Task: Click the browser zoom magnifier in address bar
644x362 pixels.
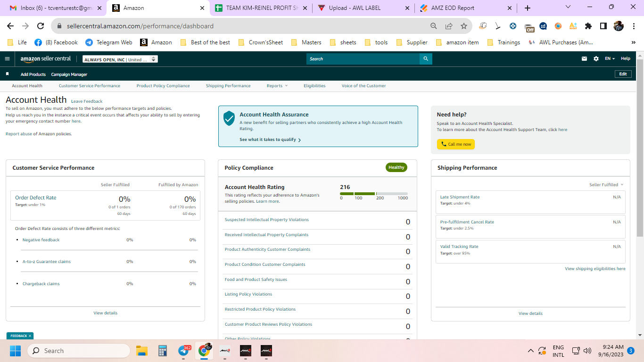Action: coord(434,26)
